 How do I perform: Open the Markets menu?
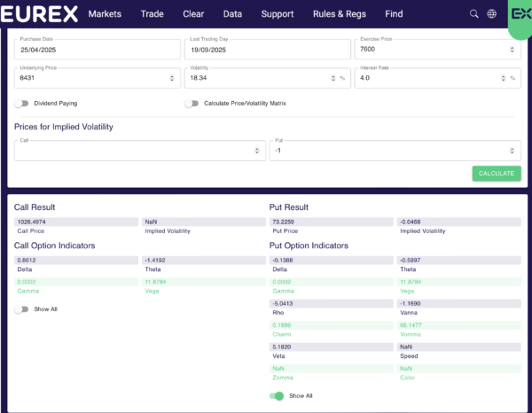pos(105,14)
